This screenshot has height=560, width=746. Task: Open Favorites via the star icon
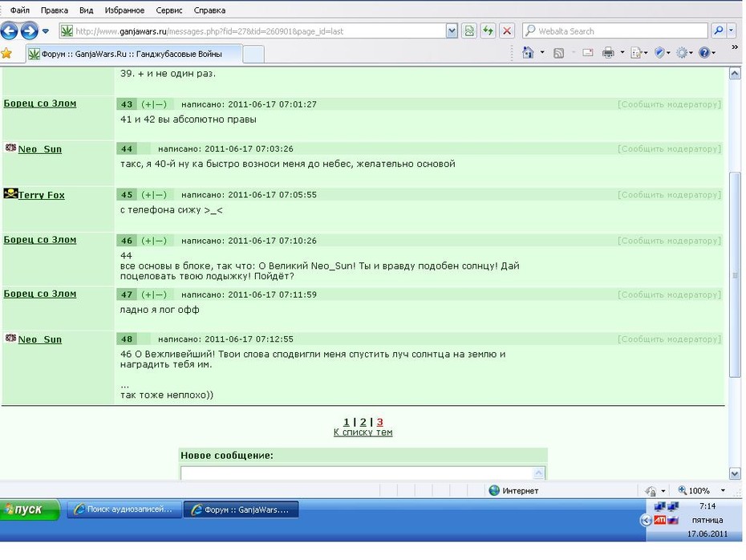point(6,53)
